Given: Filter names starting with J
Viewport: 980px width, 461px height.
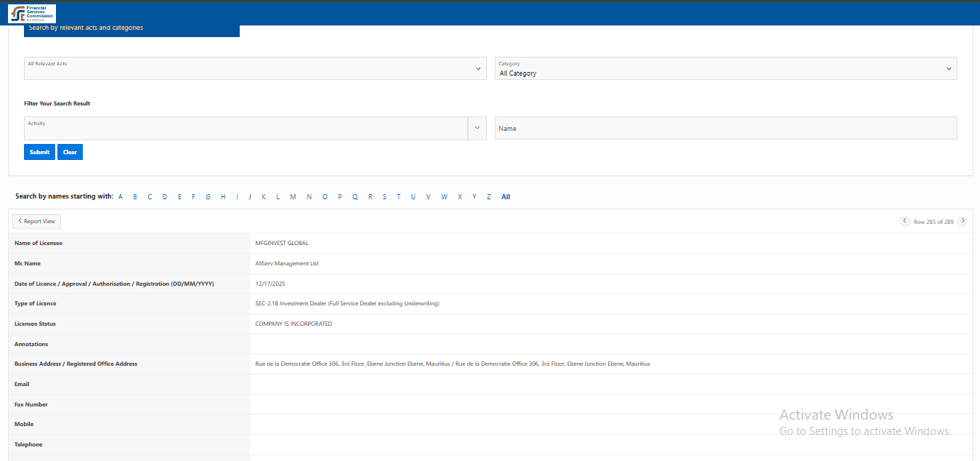Looking at the screenshot, I should (x=249, y=197).
